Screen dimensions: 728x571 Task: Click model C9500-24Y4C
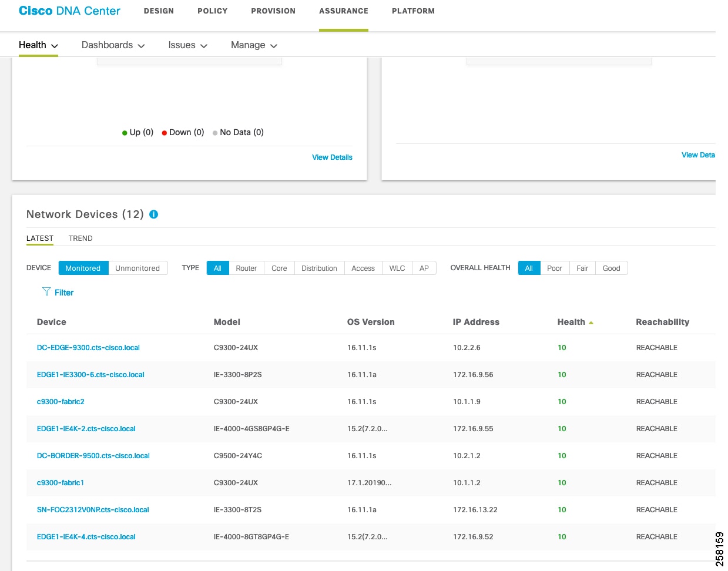[238, 456]
